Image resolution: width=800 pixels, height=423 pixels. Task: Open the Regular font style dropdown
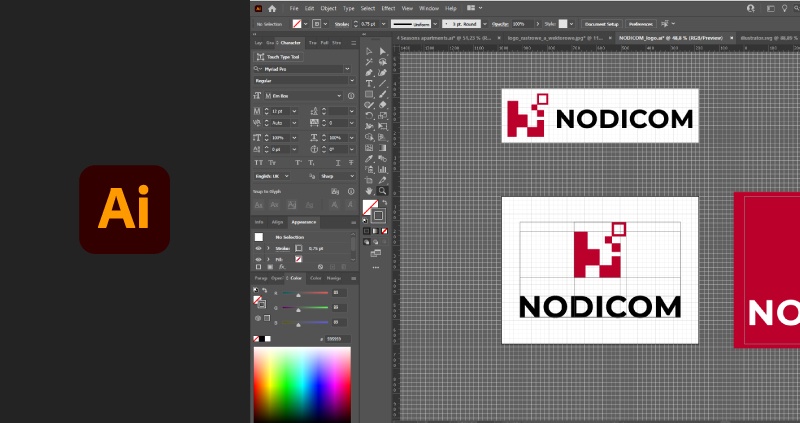(x=352, y=81)
